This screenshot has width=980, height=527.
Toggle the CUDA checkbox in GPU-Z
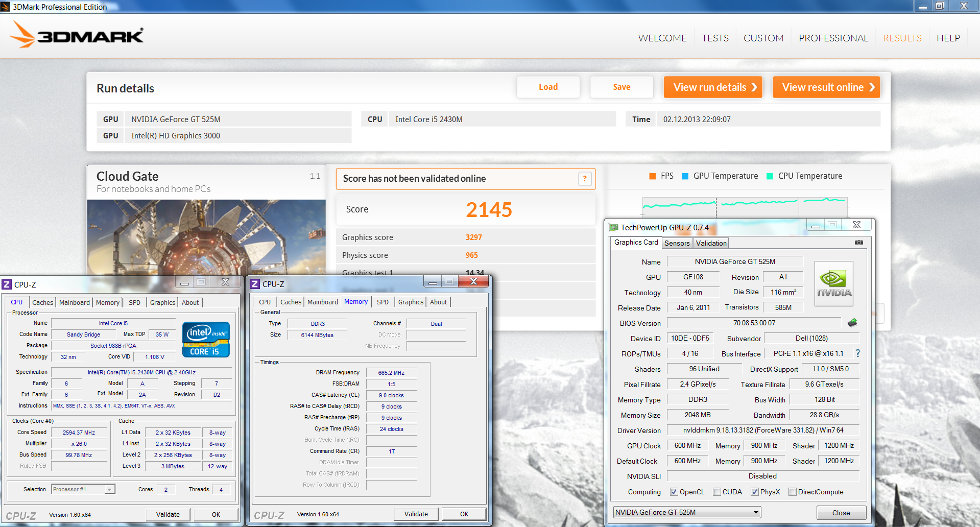[717, 492]
